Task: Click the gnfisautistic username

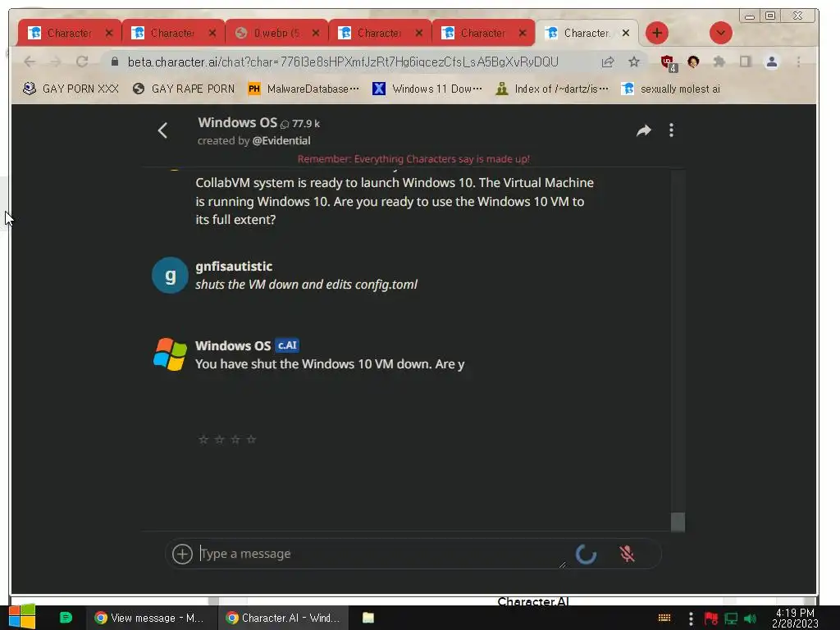Action: pyautogui.click(x=234, y=267)
